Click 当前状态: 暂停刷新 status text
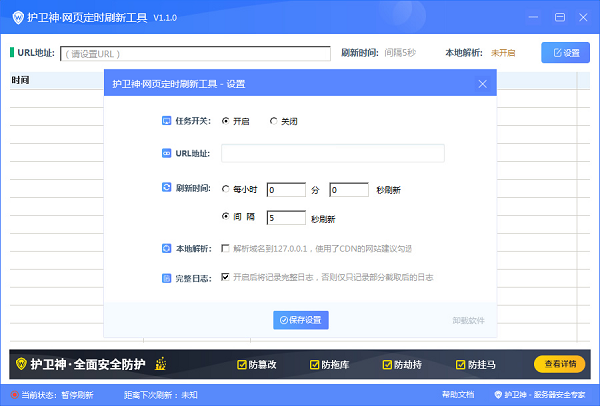 57,395
